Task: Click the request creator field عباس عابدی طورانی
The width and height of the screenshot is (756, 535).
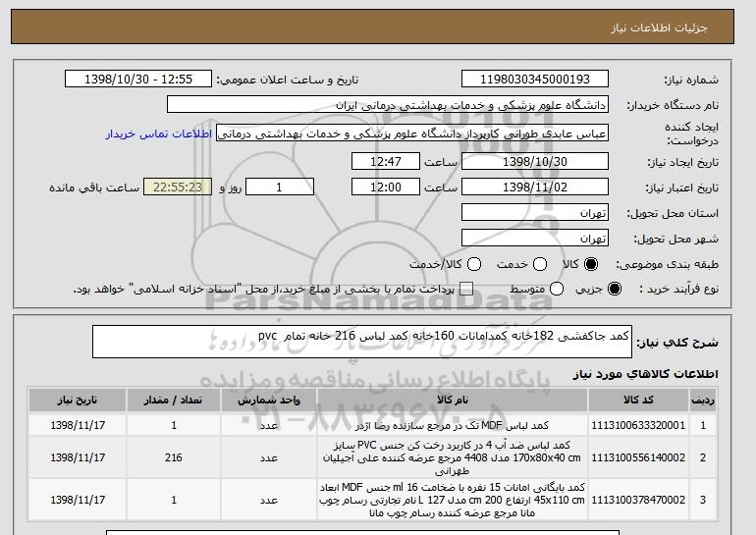Action: click(412, 134)
